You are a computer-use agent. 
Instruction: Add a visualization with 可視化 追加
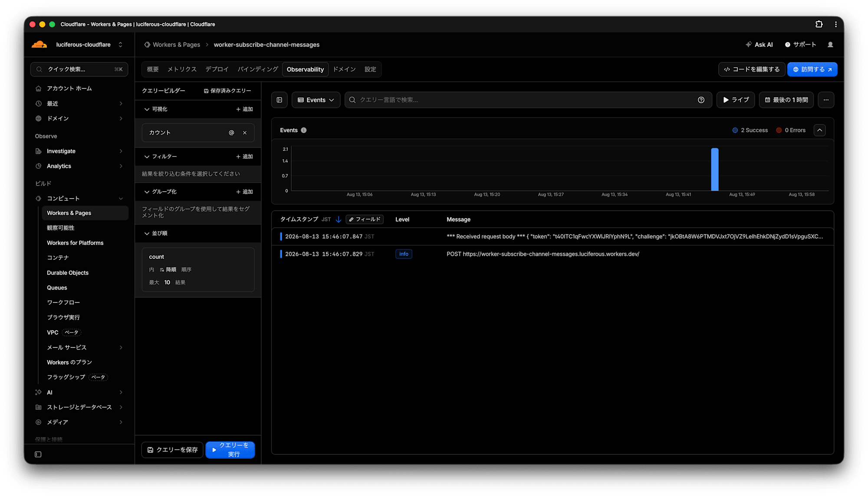point(244,109)
